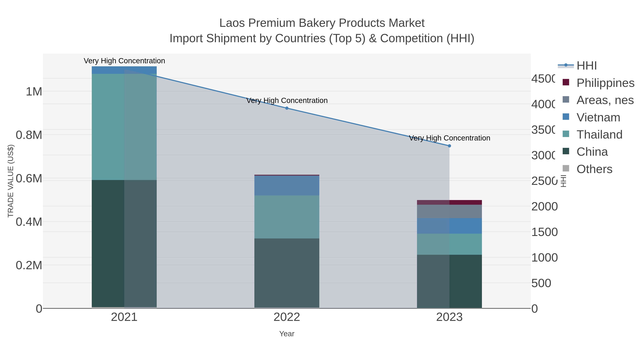The height and width of the screenshot is (362, 644).
Task: Click the 'Very High Concentration' label above 2022
Action: coord(287,101)
